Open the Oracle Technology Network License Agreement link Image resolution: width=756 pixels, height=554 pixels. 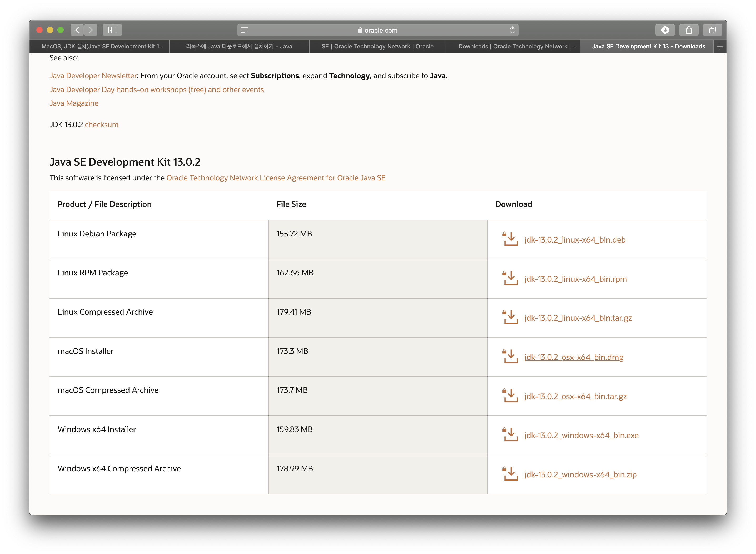[276, 178]
